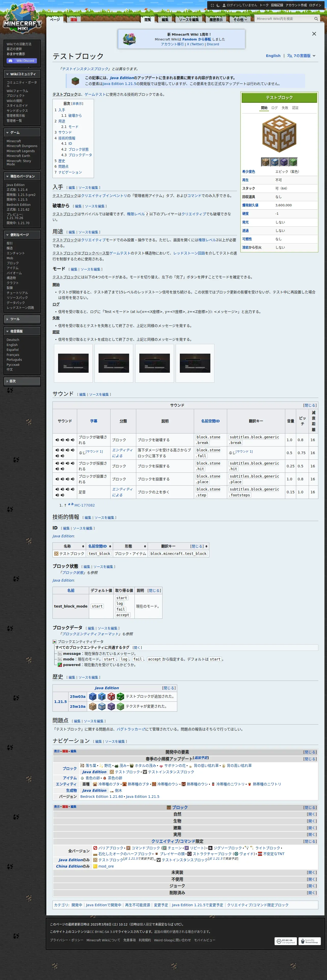Switch infobox to the 認証 tab
The image size is (327, 980).
295,108
